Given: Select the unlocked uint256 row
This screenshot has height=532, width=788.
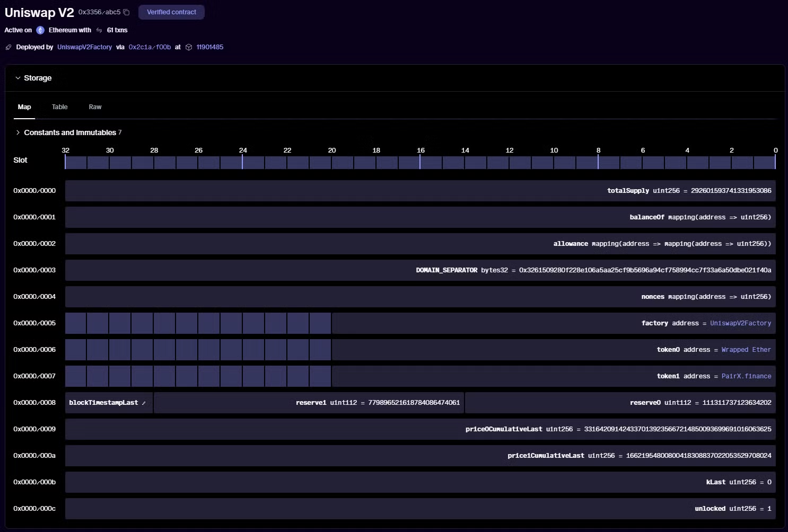Looking at the screenshot, I should click(421, 509).
